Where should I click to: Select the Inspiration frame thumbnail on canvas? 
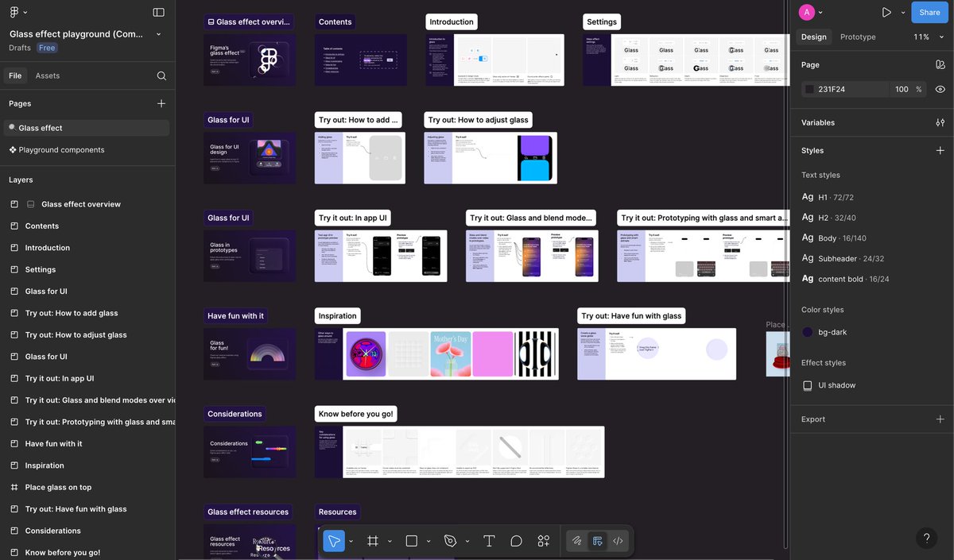[x=436, y=353]
